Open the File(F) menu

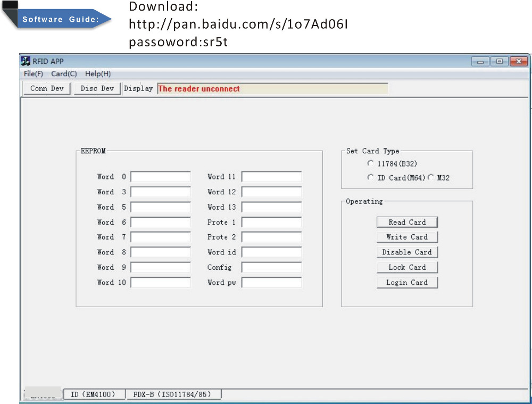tap(33, 74)
